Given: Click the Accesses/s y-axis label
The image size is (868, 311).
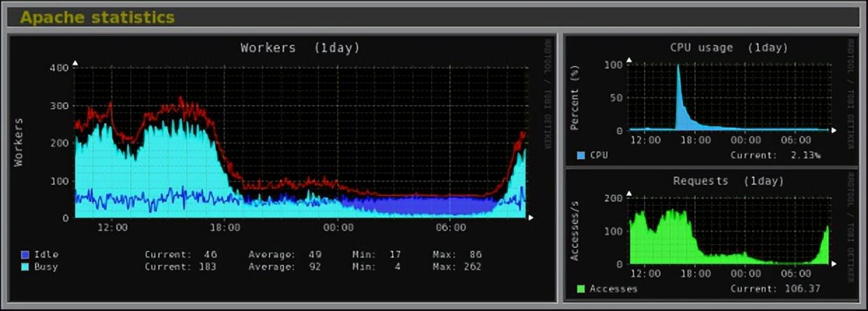Looking at the screenshot, I should pyautogui.click(x=575, y=231).
